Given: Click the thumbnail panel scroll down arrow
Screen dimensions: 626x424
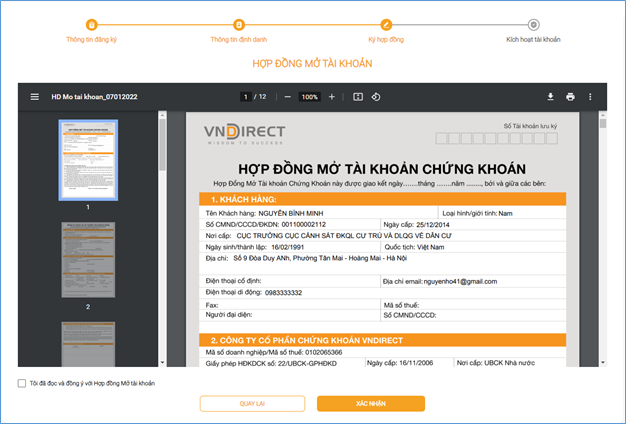Looking at the screenshot, I should (162, 363).
